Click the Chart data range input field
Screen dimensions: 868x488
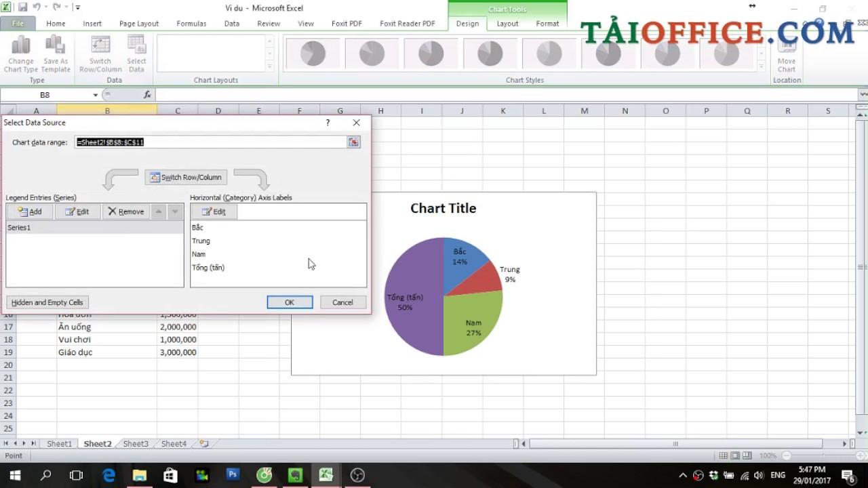click(x=211, y=142)
